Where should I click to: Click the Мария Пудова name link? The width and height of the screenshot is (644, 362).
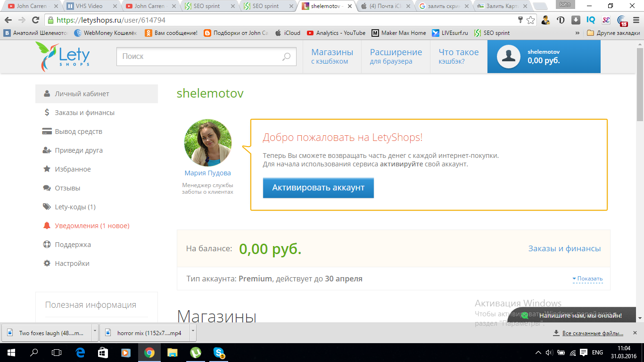208,173
